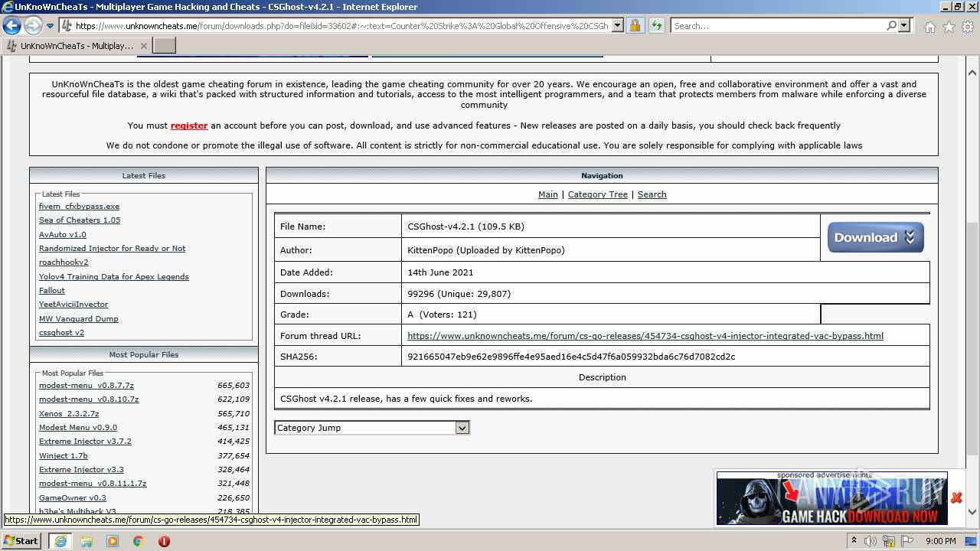Show hidden tray icons arrow

point(854,541)
